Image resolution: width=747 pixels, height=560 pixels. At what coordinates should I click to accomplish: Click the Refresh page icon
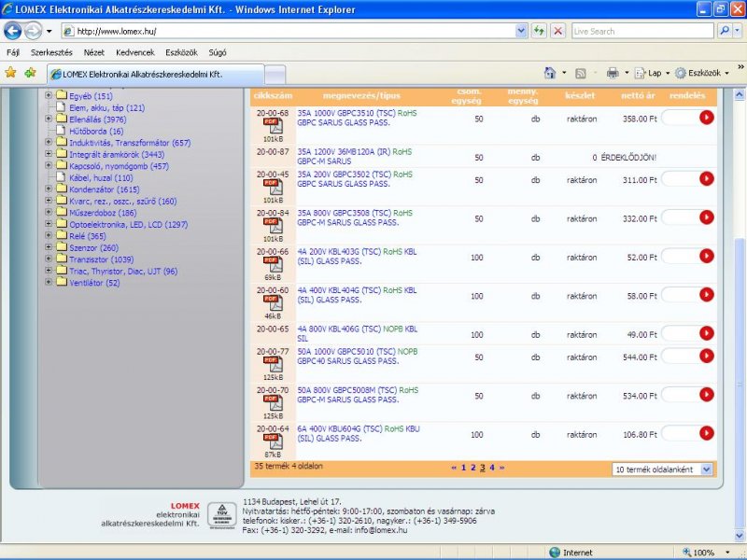539,32
